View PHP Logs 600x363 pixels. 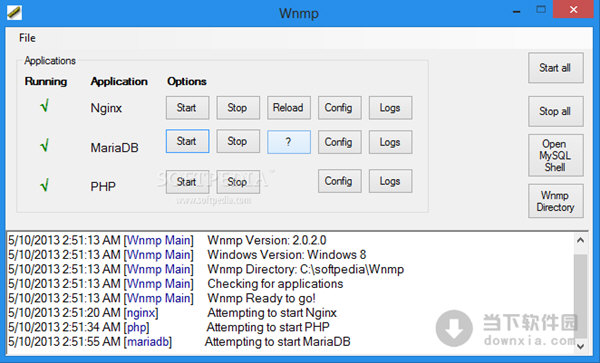pyautogui.click(x=390, y=181)
